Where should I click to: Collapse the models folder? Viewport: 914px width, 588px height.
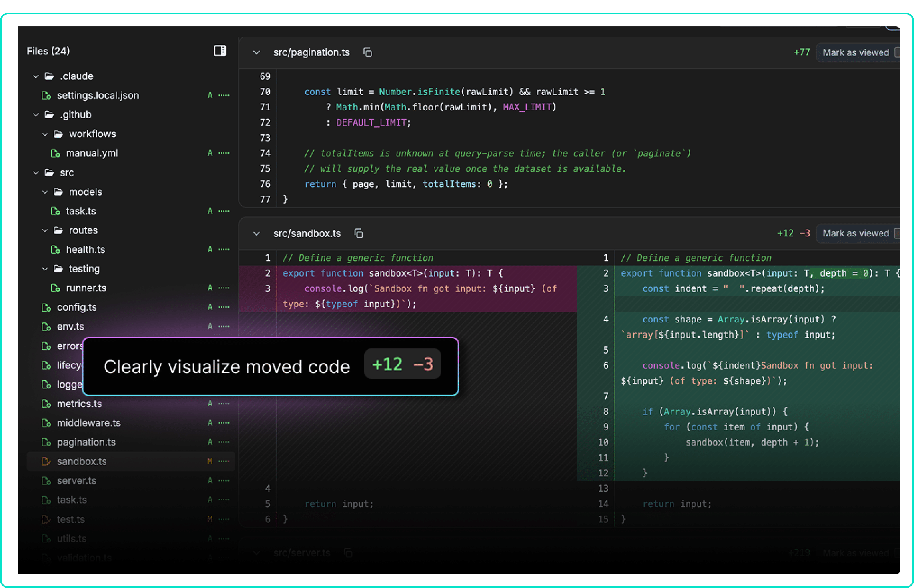tap(45, 192)
